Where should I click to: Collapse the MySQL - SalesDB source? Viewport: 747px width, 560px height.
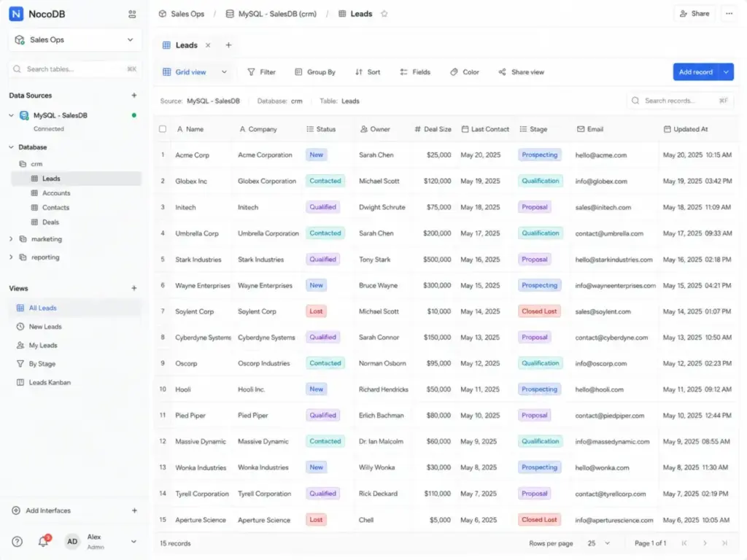(11, 115)
